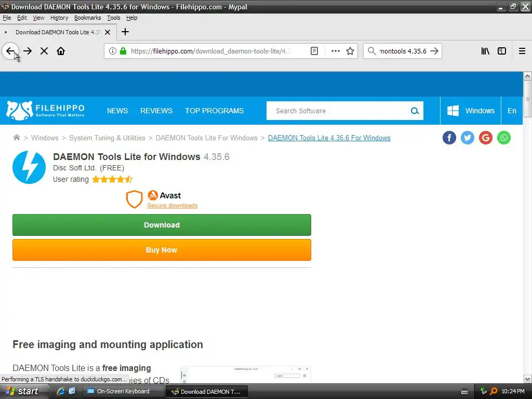This screenshot has height=399, width=532.
Task: Submit browser search with the arrow icon
Action: 434,51
